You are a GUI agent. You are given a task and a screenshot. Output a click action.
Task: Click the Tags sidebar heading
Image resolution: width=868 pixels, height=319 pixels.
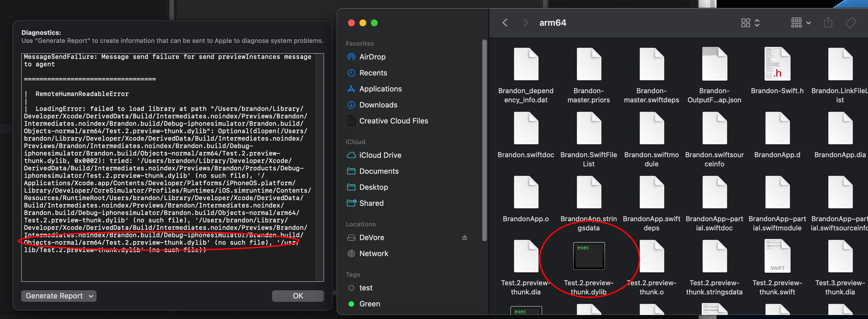coord(353,274)
